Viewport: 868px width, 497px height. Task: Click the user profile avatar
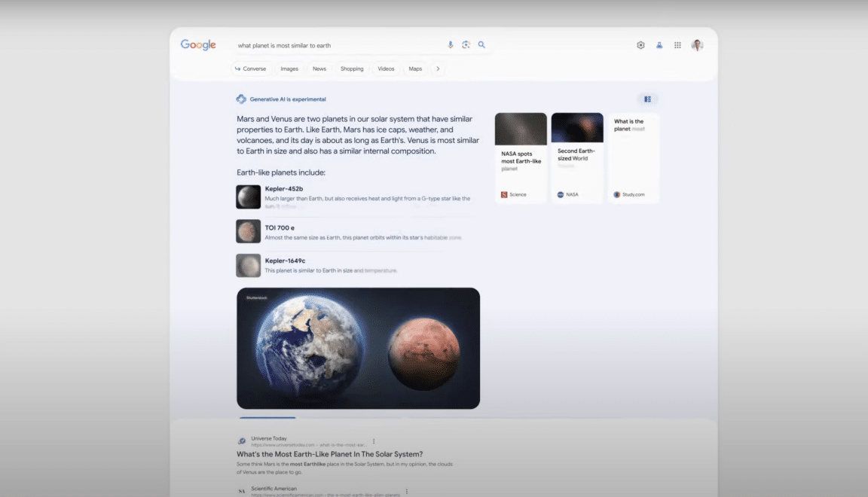[697, 45]
